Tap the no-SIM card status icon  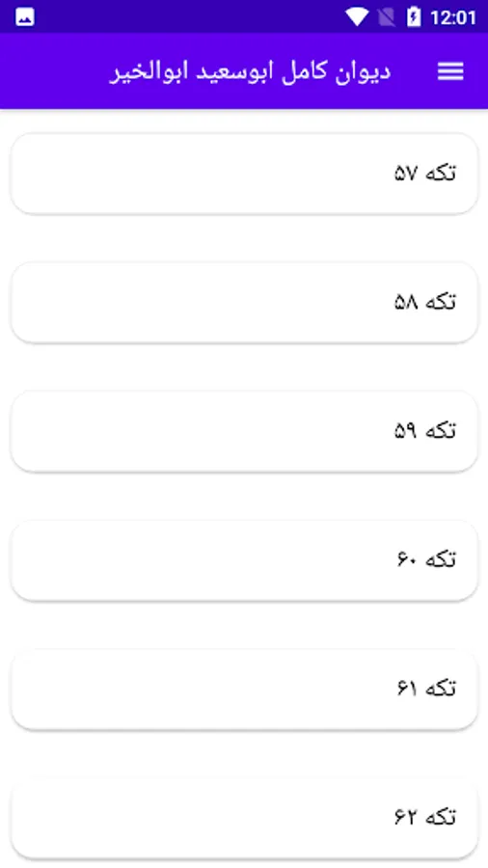point(386,17)
